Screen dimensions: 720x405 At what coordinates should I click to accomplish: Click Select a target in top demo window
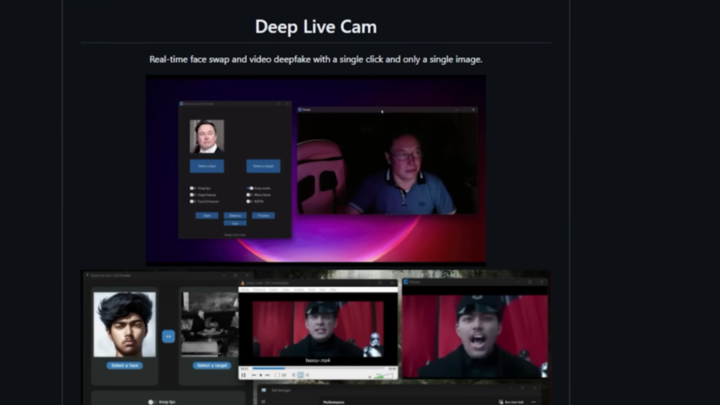(263, 166)
